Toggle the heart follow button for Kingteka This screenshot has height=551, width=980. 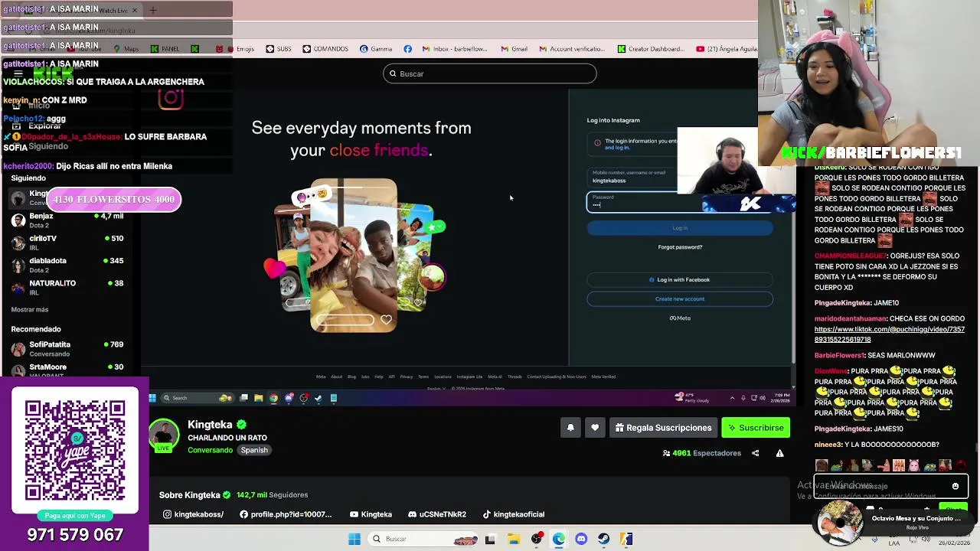pos(595,428)
